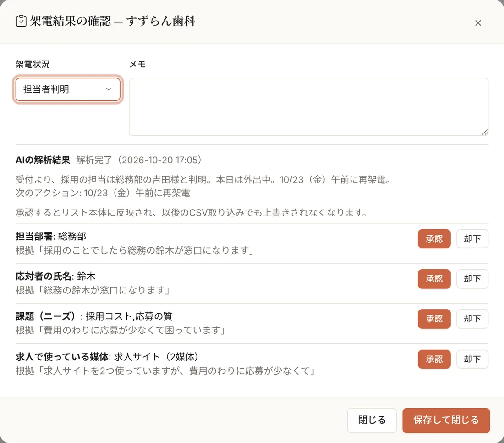Click the 次のアクション: 10/23（金）午前に再架電 line
Viewport: 504px width, 443px height.
(x=103, y=193)
